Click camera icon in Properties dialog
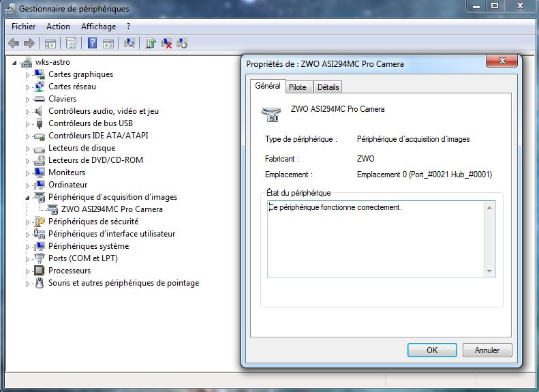539x392 pixels. tap(271, 115)
